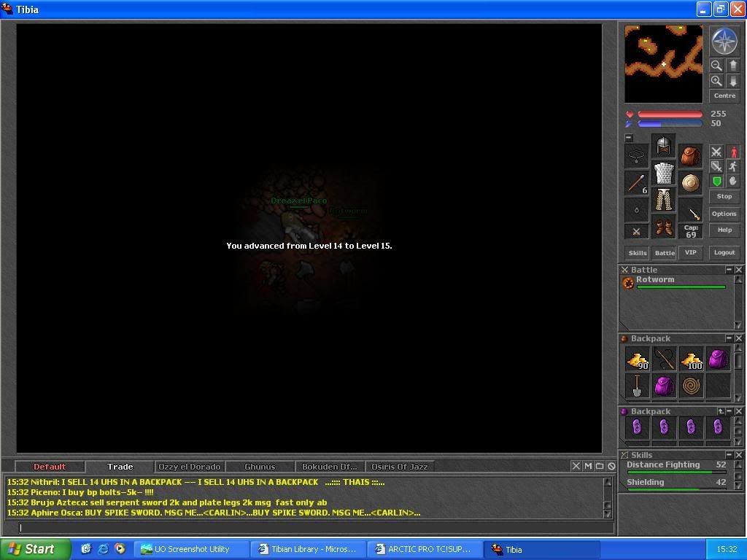Click the Logout button
Viewport: 747px width, 560px height.
(724, 252)
